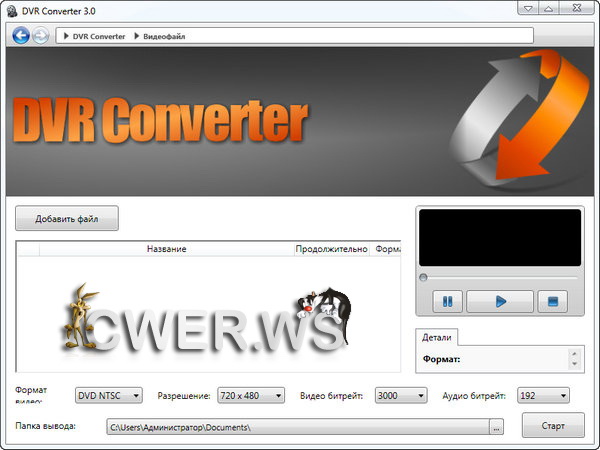Pause the video preview
This screenshot has width=600, height=450.
(x=446, y=300)
